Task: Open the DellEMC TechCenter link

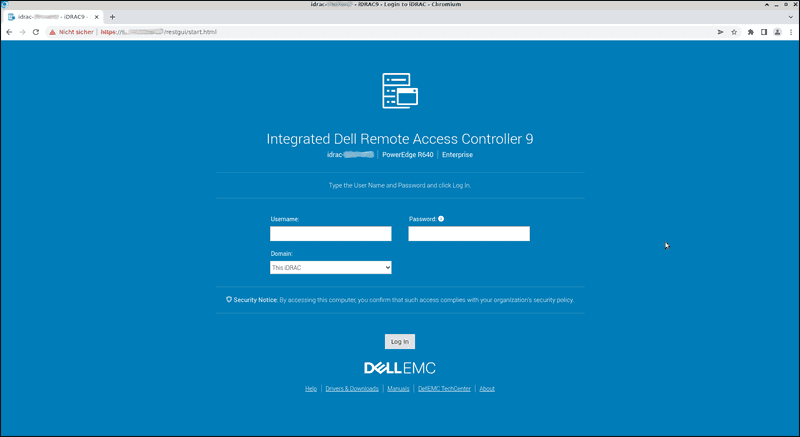Action: [444, 388]
